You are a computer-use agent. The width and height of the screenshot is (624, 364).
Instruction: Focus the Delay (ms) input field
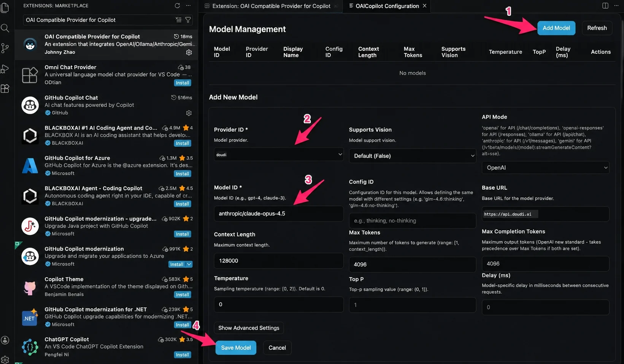[x=545, y=307]
